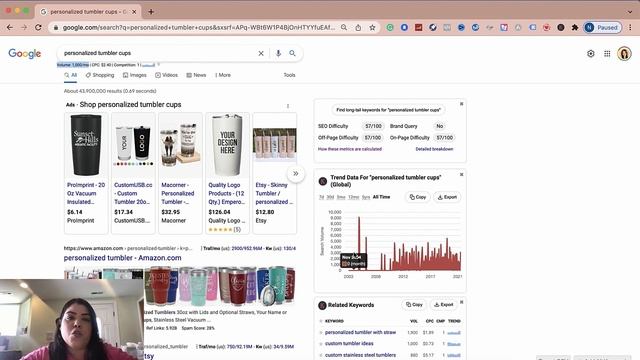Copy the trend data
This screenshot has height=360, width=640.
pos(418,197)
